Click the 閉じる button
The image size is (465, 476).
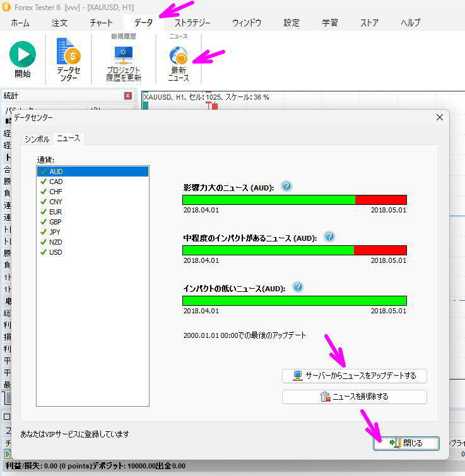(406, 443)
